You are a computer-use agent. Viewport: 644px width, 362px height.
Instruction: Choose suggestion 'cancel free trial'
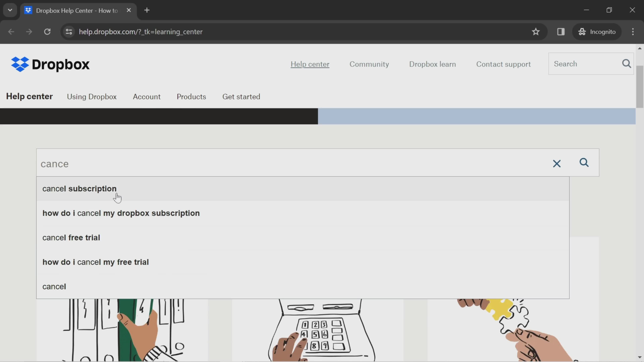pos(303,238)
